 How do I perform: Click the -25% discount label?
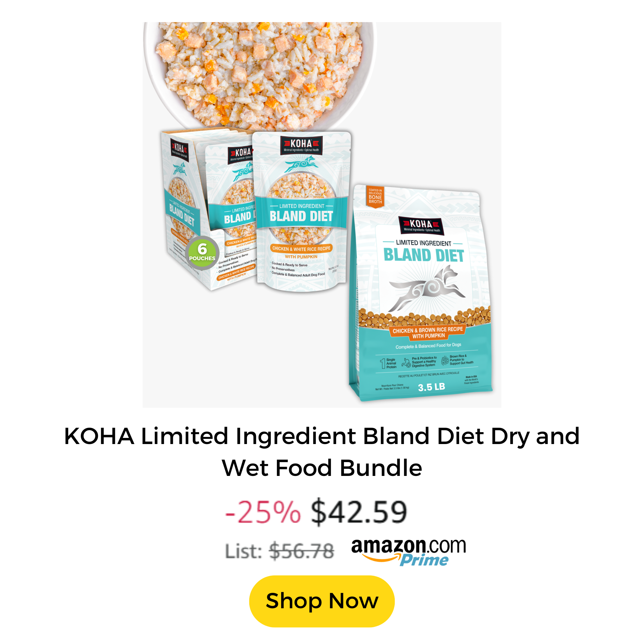(x=263, y=512)
